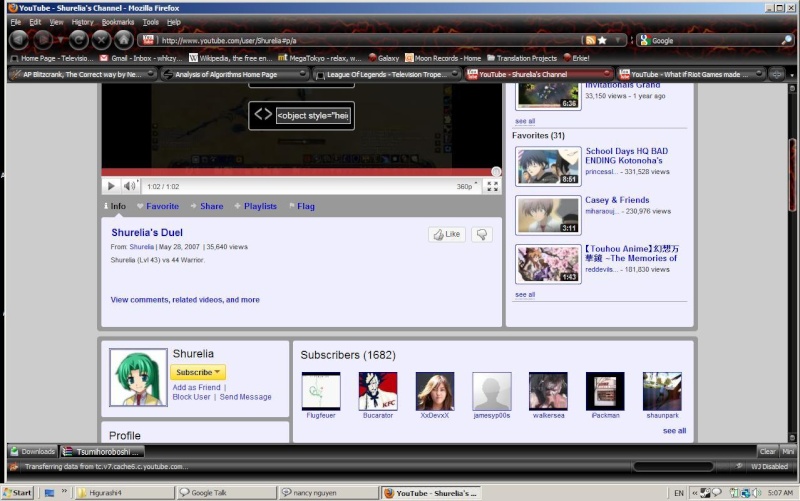Open the Casey & Friends video link

point(617,200)
